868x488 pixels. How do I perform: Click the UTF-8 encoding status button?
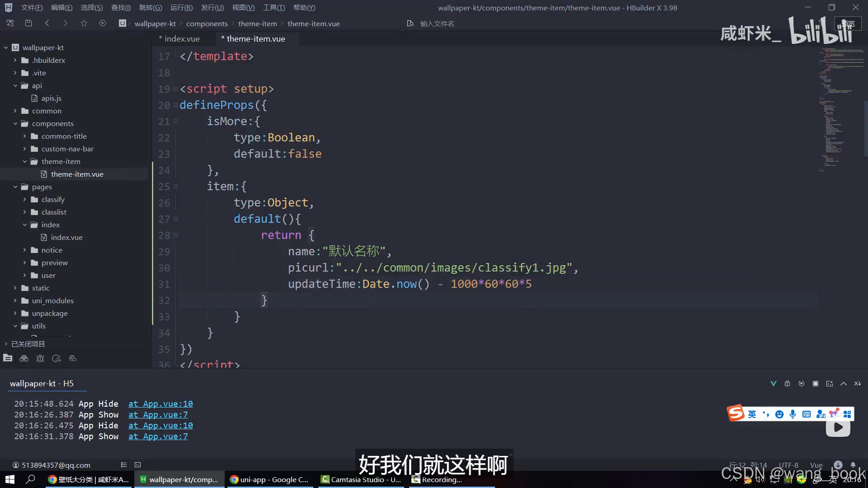pos(788,465)
